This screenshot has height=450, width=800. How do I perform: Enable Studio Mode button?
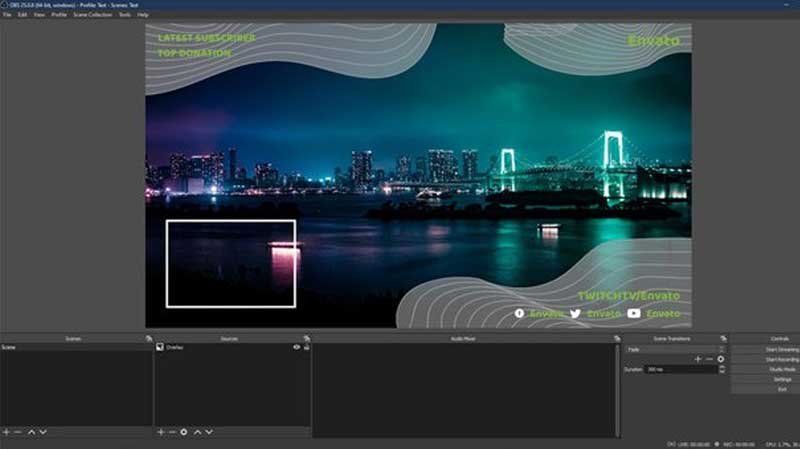(766, 369)
